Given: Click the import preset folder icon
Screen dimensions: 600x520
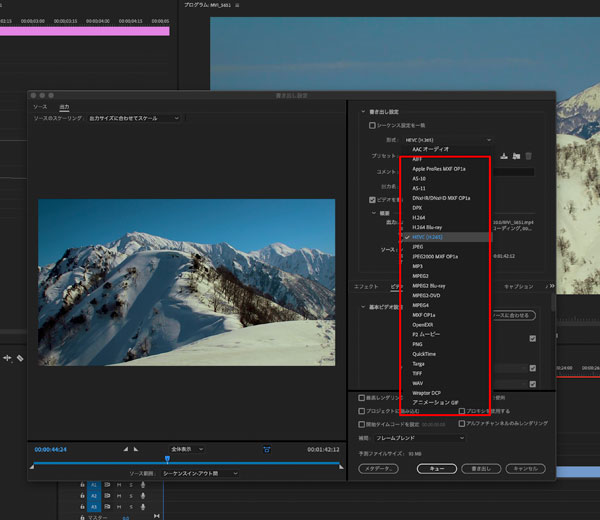Looking at the screenshot, I should 516,156.
